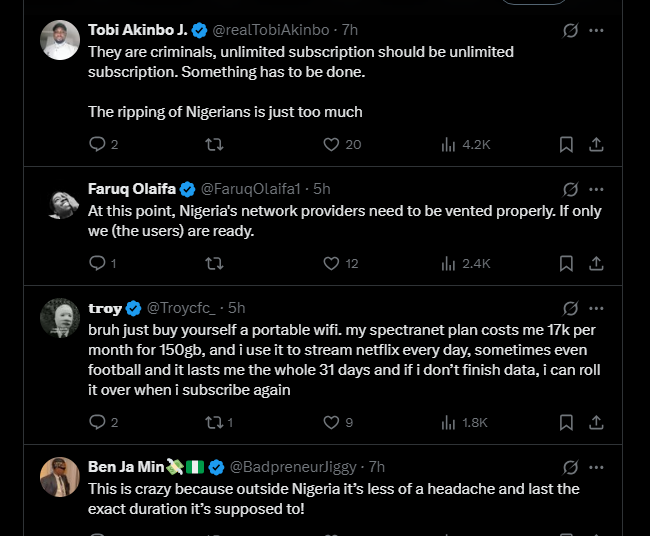
Task: Click Ben Ja Min's profile picture
Action: pos(60,477)
